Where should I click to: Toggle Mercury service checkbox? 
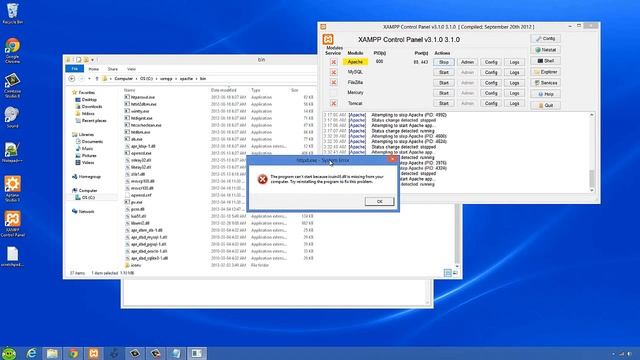pyautogui.click(x=333, y=93)
